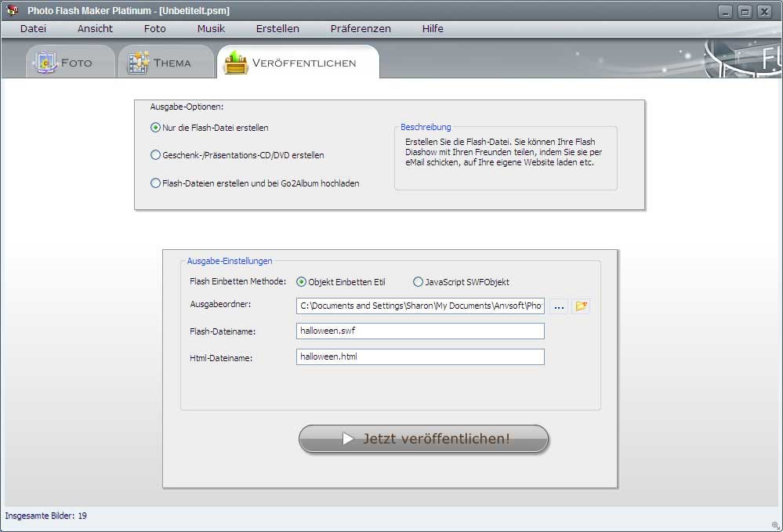Open the Datei menu
The width and height of the screenshot is (783, 532).
(33, 28)
